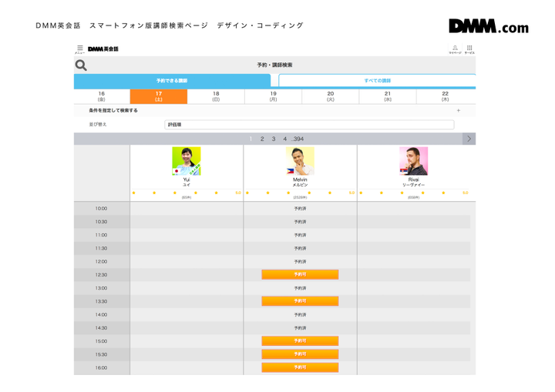
Task: Click teacher name Melvin
Action: point(300,179)
